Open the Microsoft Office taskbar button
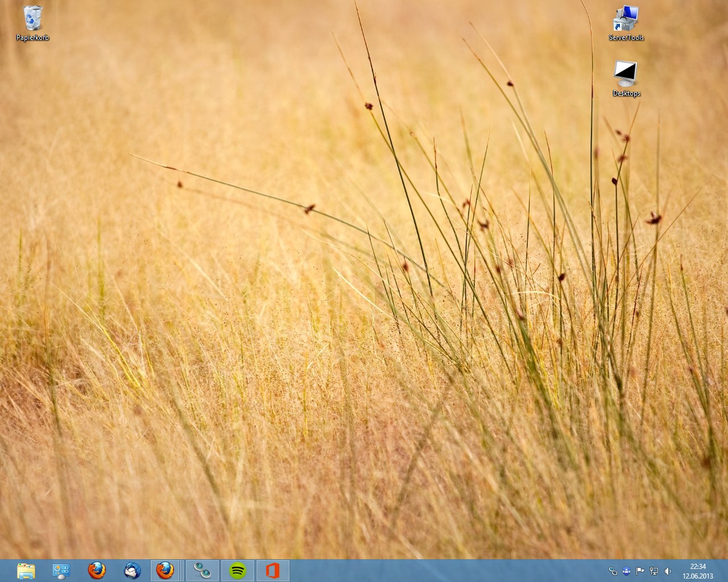Image resolution: width=728 pixels, height=582 pixels. 272,571
